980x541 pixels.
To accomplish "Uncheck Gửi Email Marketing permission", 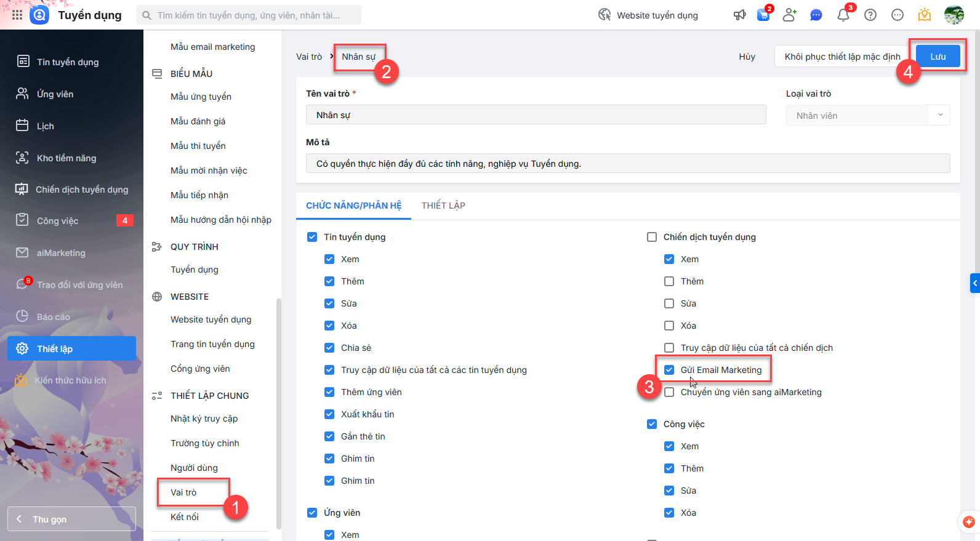I will point(669,370).
